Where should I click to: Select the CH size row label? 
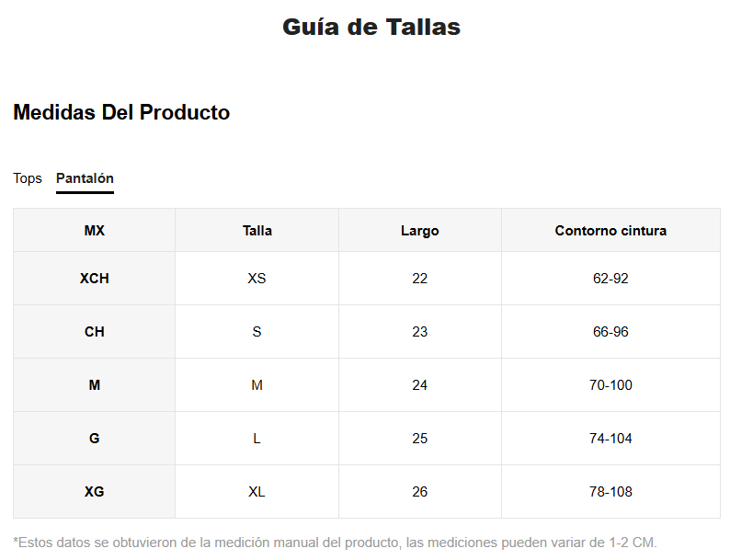(x=94, y=332)
